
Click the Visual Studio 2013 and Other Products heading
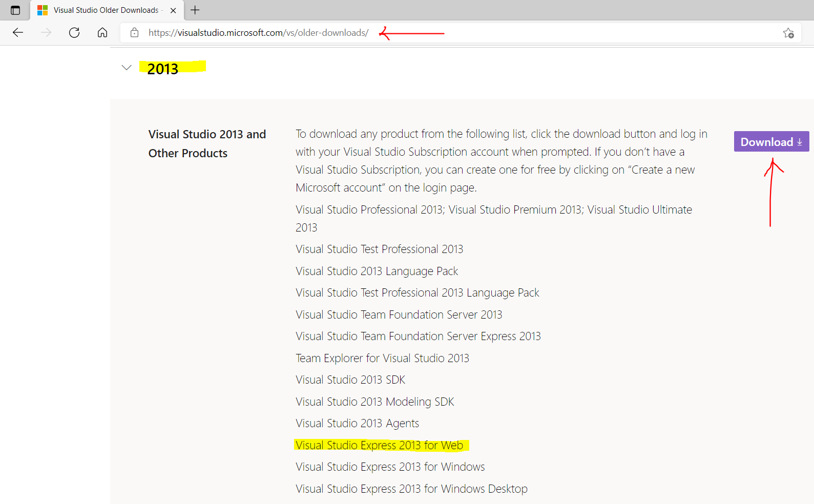coord(207,143)
